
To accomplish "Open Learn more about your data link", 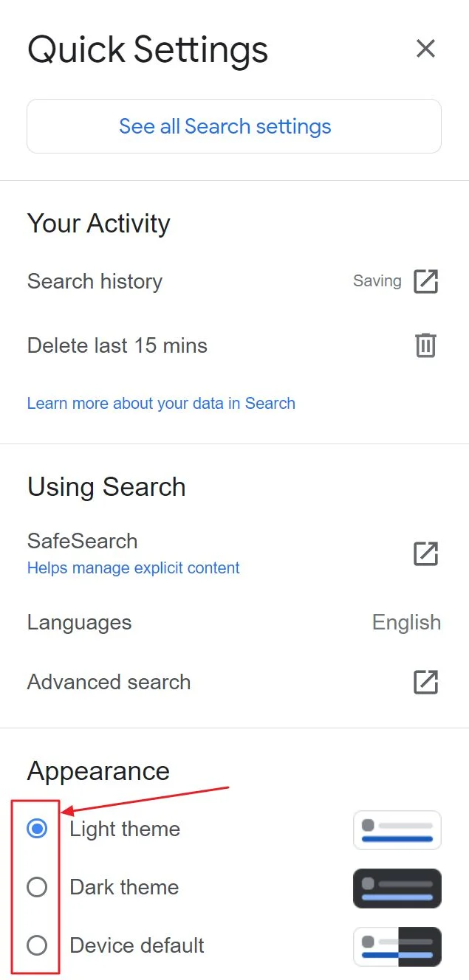I will pyautogui.click(x=161, y=403).
